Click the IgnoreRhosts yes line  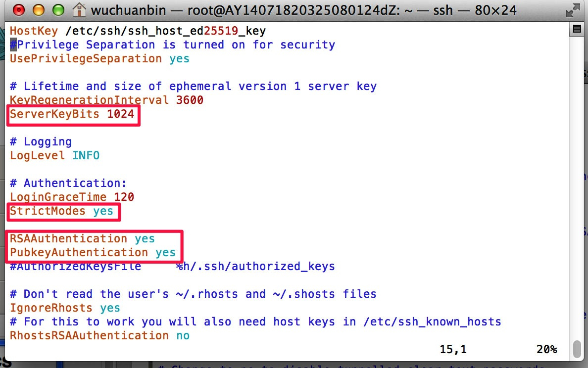point(65,308)
